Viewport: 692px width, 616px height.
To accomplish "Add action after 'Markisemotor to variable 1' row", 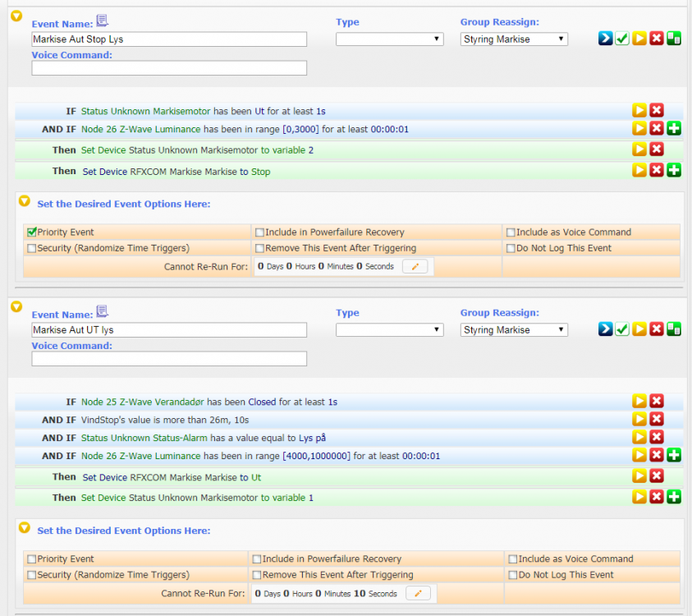I will coord(674,496).
